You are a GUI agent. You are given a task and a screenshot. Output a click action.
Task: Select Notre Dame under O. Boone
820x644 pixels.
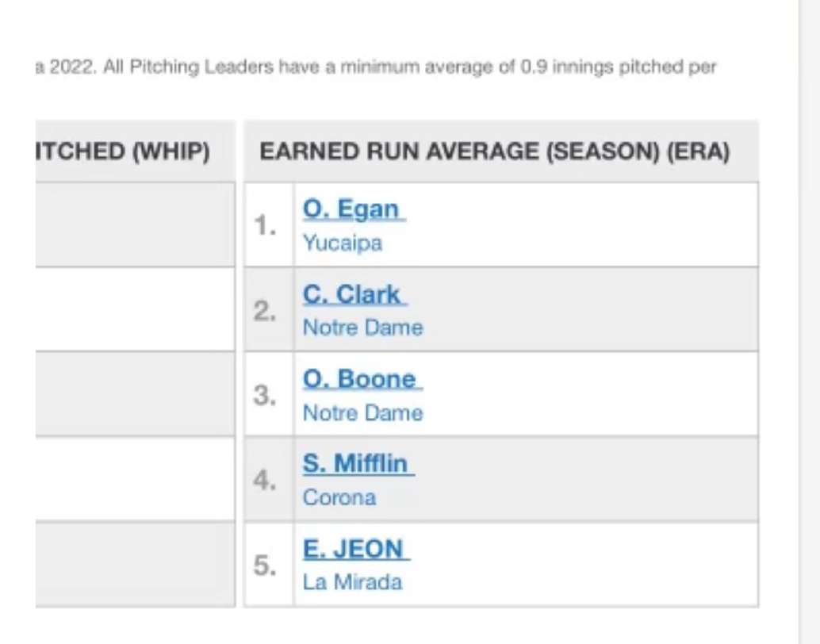click(363, 412)
